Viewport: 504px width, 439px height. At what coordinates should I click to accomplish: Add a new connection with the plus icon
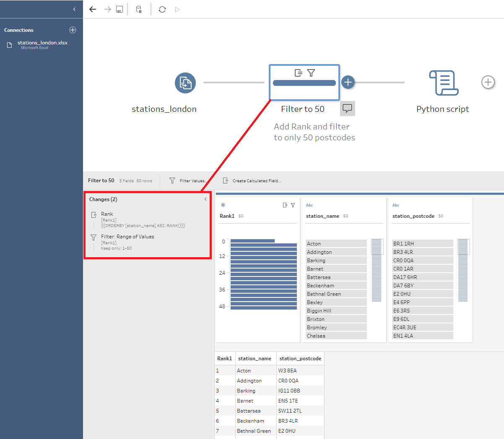click(73, 30)
